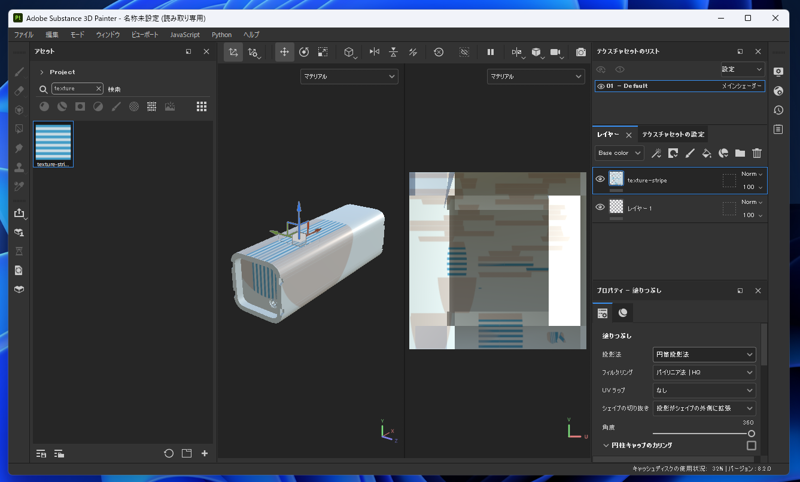Click the scale gizmo tool in toolbar
This screenshot has width=800, height=482.
[x=323, y=52]
